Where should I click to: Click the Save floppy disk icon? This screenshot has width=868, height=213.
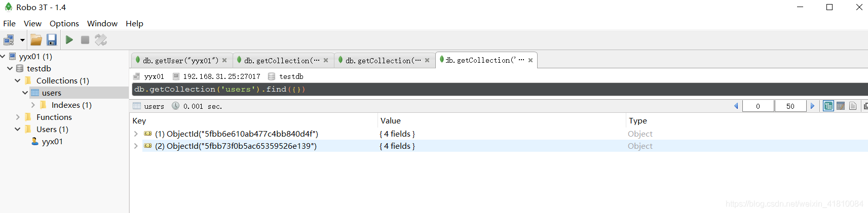click(x=52, y=40)
